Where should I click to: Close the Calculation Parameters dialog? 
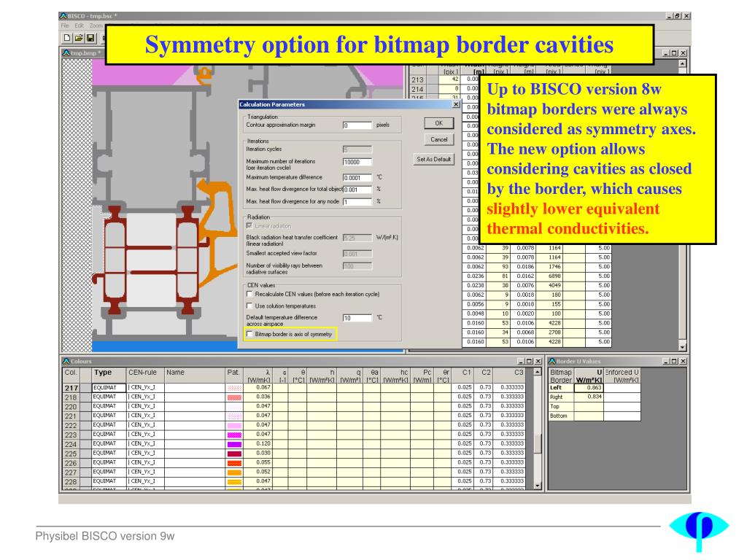[x=456, y=104]
